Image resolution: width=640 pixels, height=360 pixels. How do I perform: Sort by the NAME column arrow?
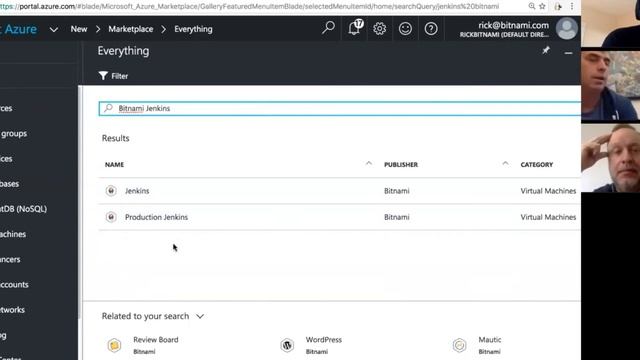[x=369, y=163]
